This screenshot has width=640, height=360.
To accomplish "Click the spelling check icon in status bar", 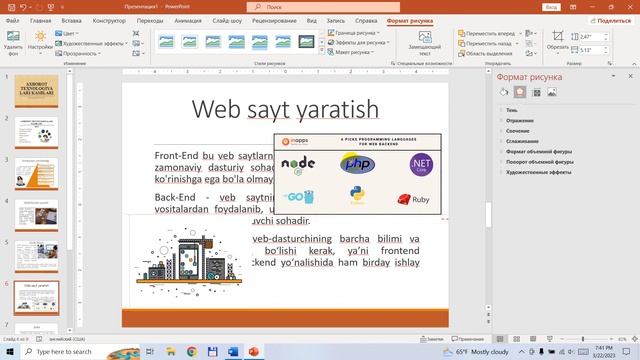I will coord(39,339).
